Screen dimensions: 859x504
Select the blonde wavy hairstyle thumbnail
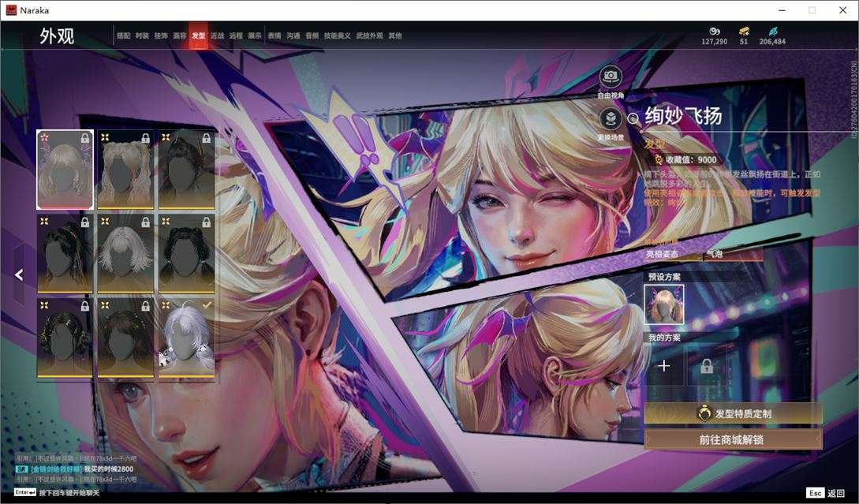coord(65,170)
